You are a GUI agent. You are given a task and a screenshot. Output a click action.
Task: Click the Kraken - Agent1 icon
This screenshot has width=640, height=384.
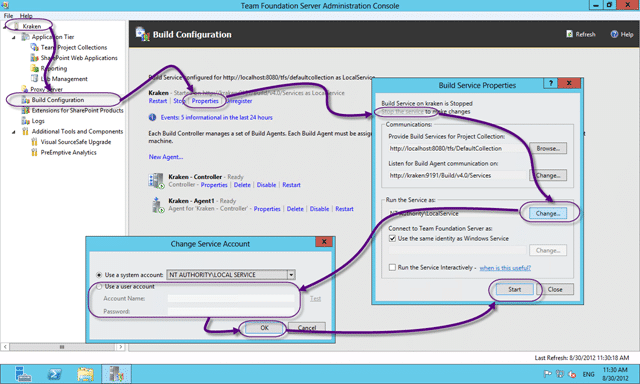[157, 205]
